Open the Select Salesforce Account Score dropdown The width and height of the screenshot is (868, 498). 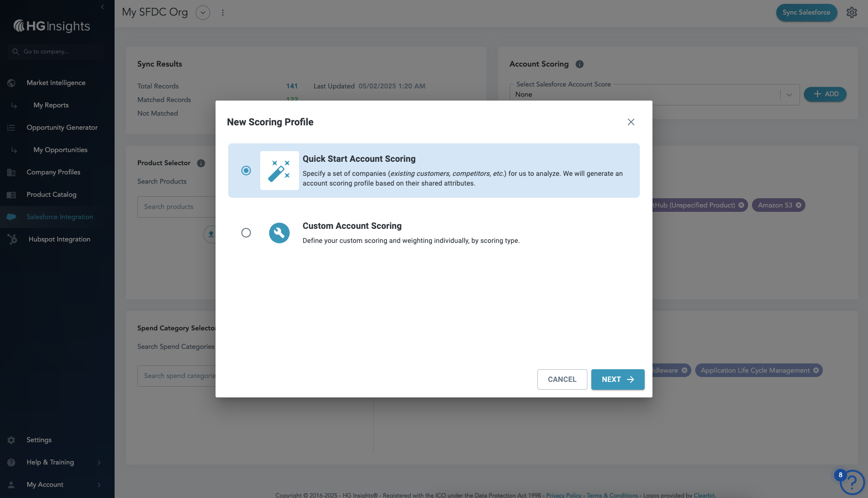click(x=654, y=95)
